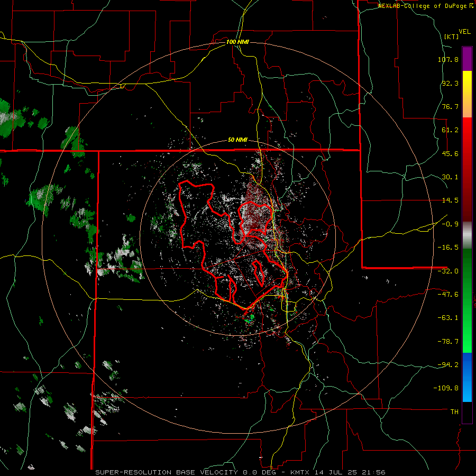
Task: Click the '14 JUL 25 21:56' timestamp
Action: click(x=350, y=472)
